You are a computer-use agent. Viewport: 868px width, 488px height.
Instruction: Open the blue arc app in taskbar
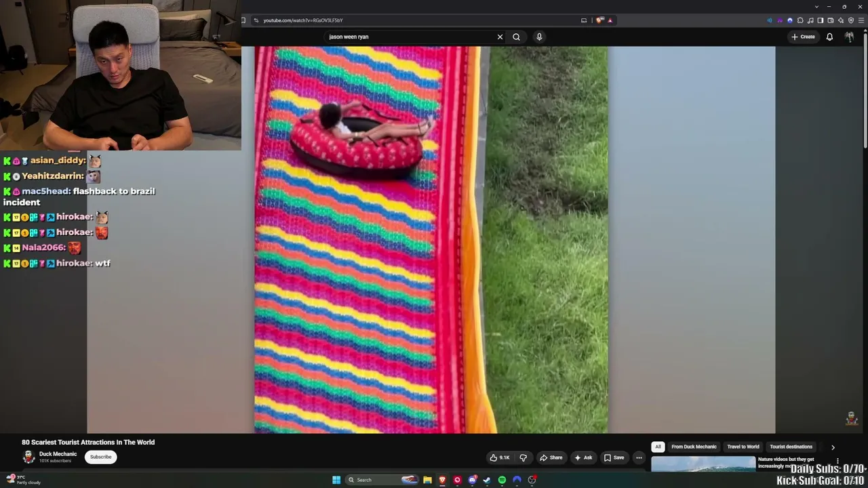click(x=517, y=480)
